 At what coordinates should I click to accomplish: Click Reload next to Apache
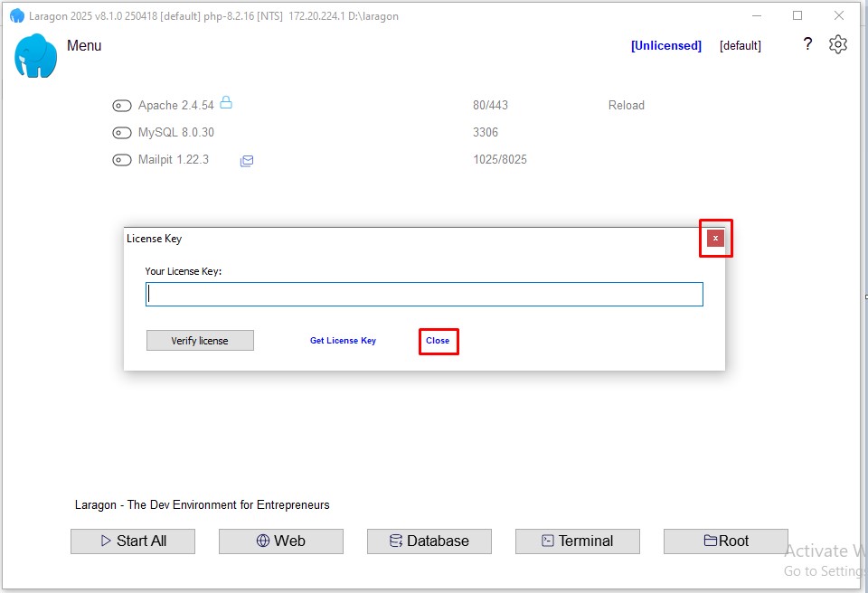(x=626, y=106)
